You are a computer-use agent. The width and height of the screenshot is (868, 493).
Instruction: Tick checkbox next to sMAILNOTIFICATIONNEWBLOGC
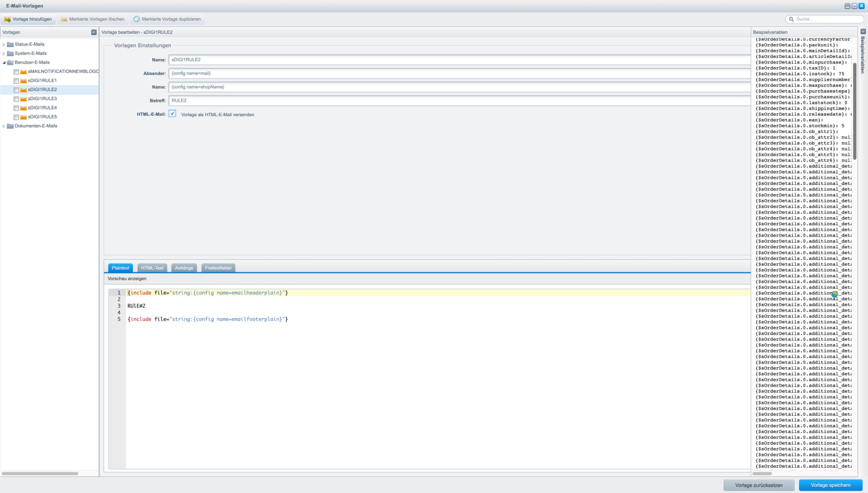pyautogui.click(x=16, y=72)
